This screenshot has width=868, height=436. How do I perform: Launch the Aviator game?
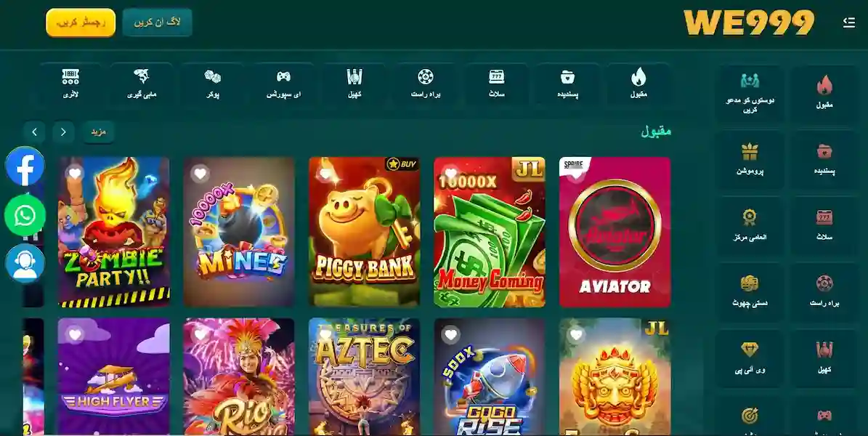[x=615, y=232]
